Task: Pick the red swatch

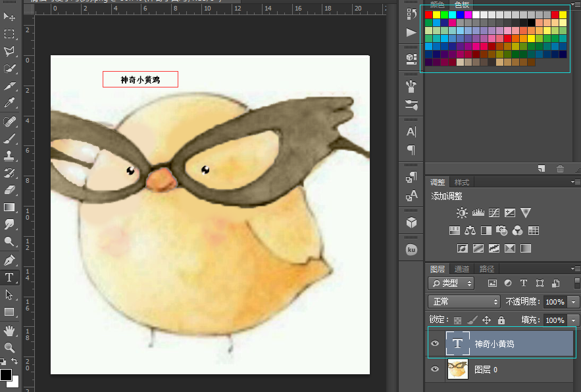Action: pyautogui.click(x=429, y=15)
